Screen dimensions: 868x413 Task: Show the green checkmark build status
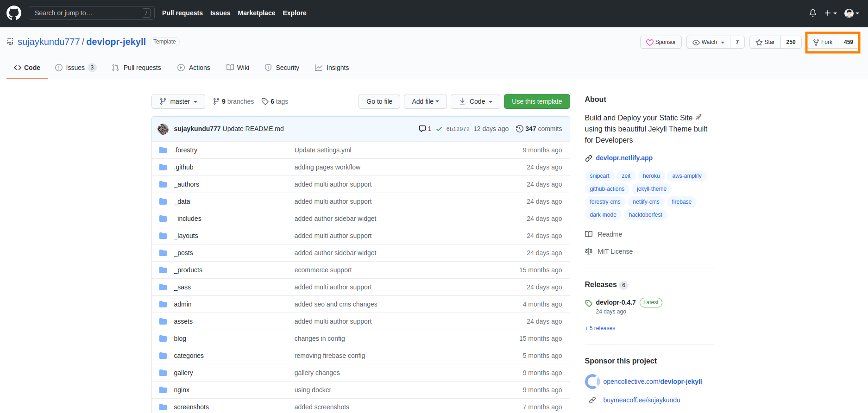coord(439,129)
